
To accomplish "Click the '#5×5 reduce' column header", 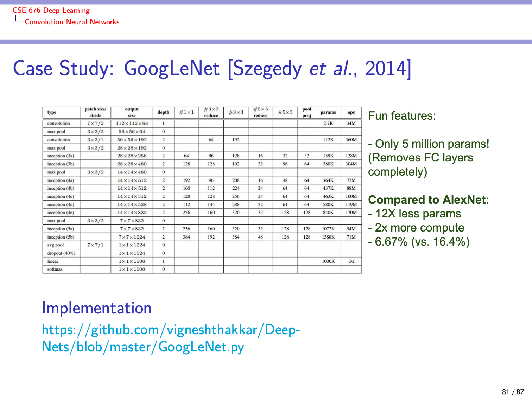I will [x=260, y=112].
